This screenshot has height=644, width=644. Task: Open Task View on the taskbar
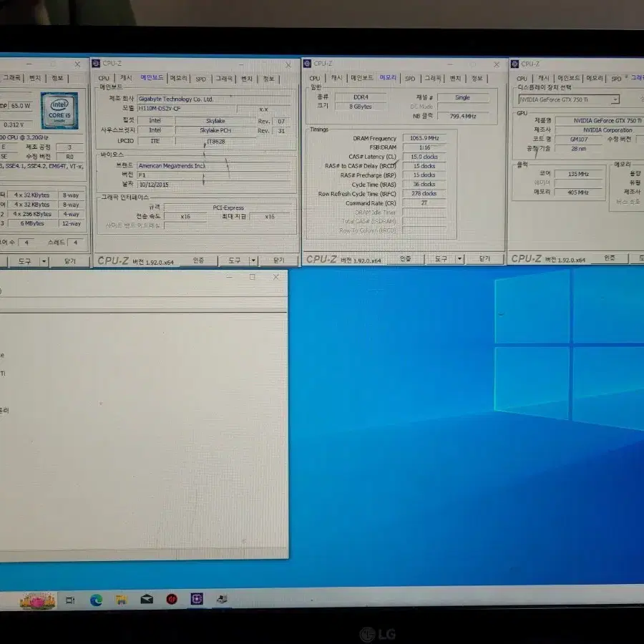(x=69, y=599)
